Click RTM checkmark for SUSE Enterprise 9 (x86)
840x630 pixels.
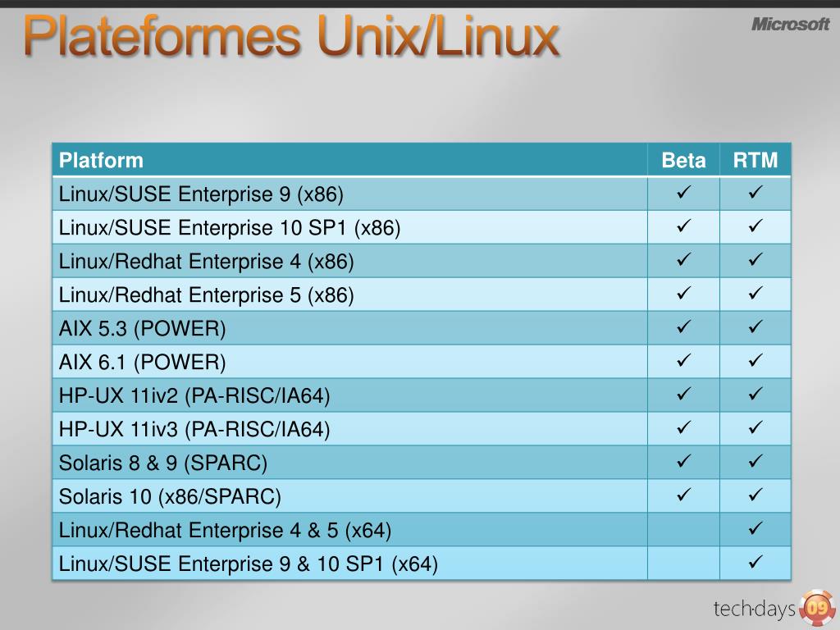click(756, 192)
